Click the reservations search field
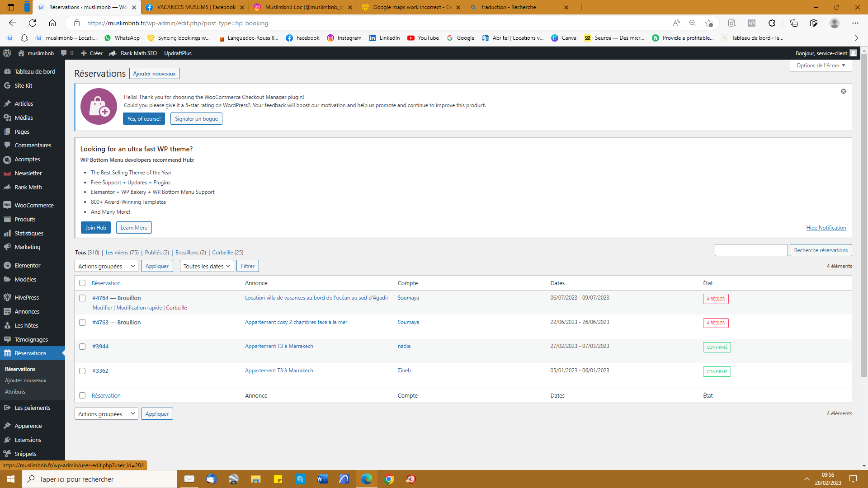Viewport: 868px width, 488px height. point(751,250)
